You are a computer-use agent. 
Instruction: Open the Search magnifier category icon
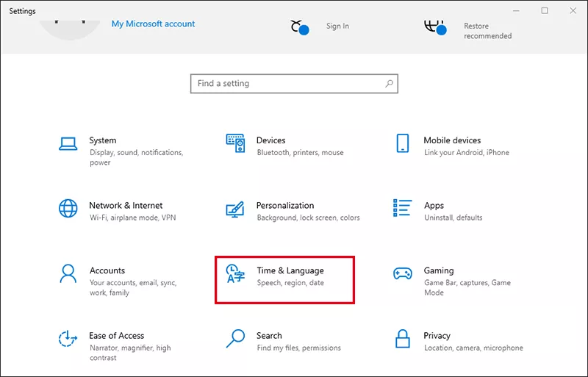click(x=235, y=338)
